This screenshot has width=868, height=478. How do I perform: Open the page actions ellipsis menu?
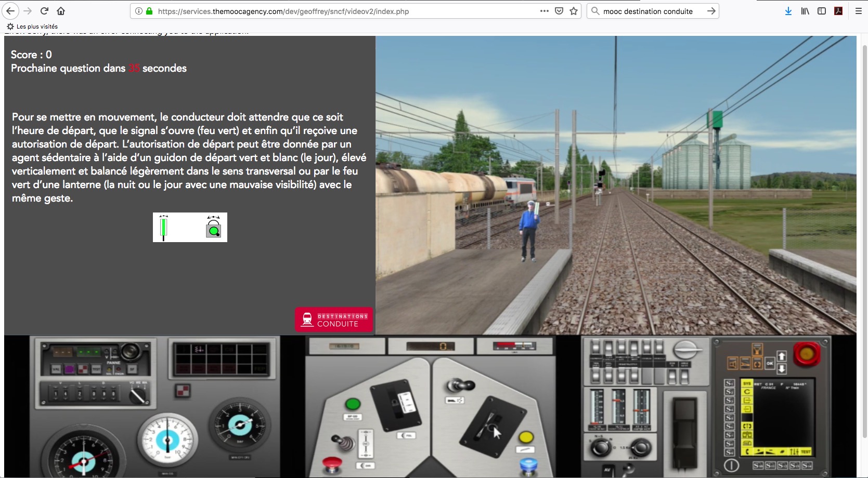545,10
